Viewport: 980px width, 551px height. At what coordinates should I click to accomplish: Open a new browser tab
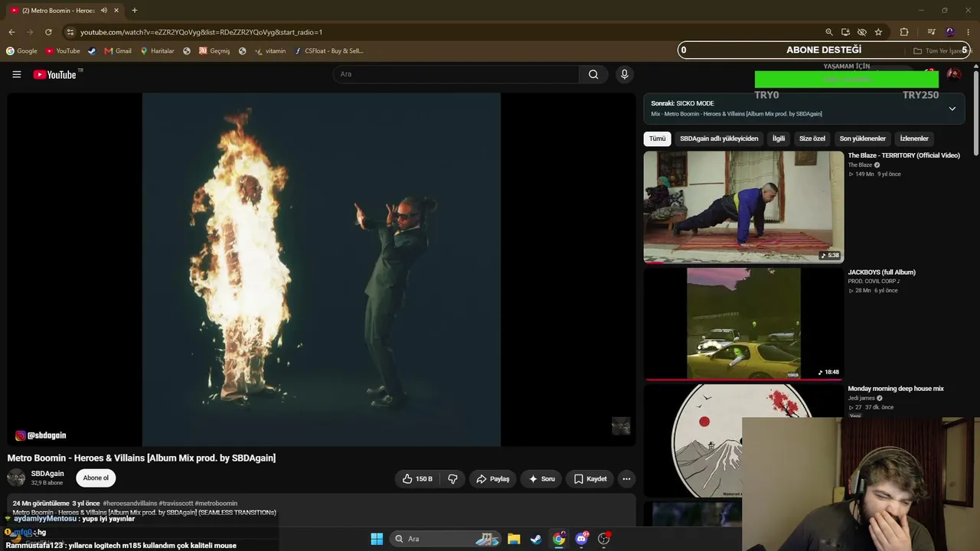(135, 10)
